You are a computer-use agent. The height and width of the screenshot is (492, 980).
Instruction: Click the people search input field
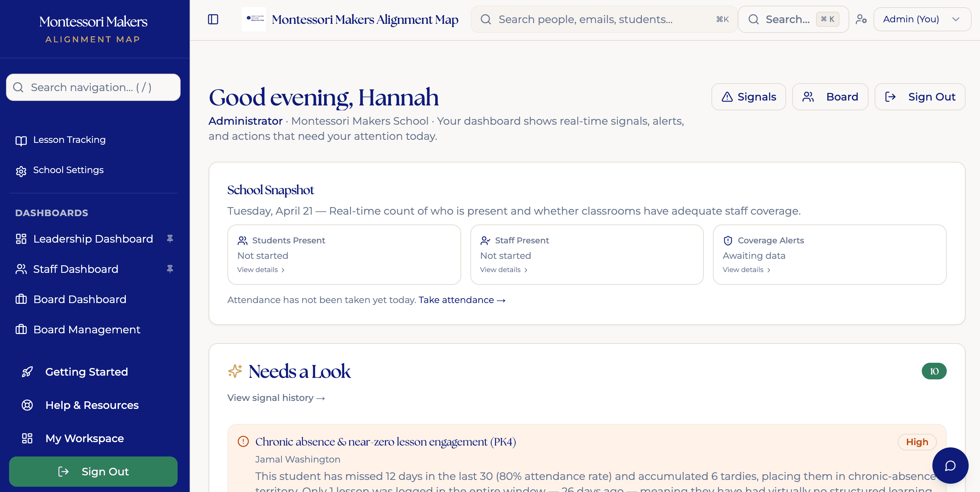(x=604, y=19)
